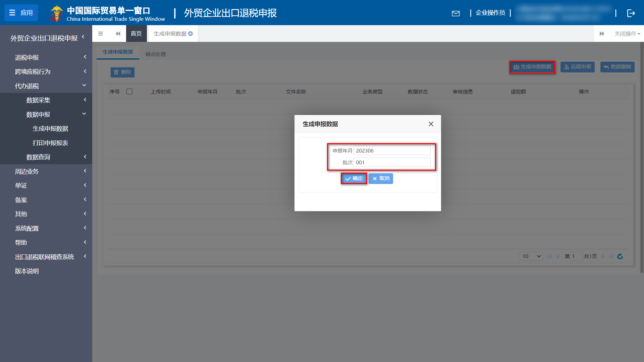Click the hamburger menu icon next to tabs
Image resolution: width=644 pixels, height=362 pixels.
coord(100,34)
